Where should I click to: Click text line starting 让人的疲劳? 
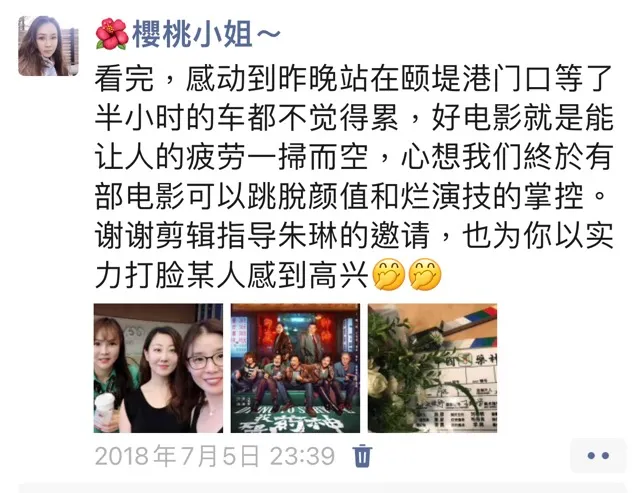click(354, 157)
